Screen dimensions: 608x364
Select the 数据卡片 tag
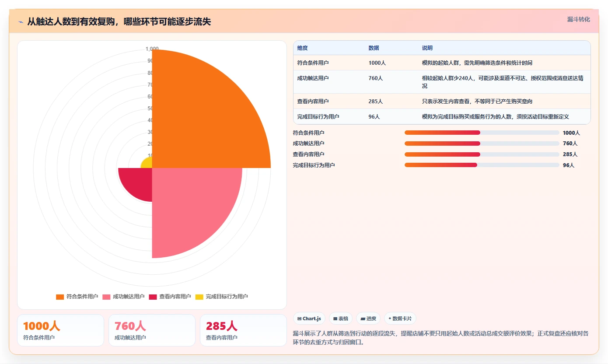[400, 318]
